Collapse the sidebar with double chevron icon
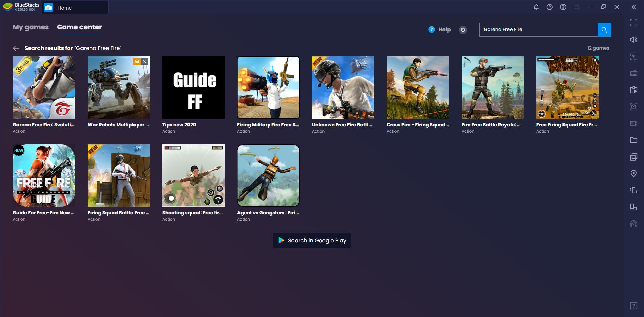Viewport: 644px width, 317px height. (x=634, y=7)
